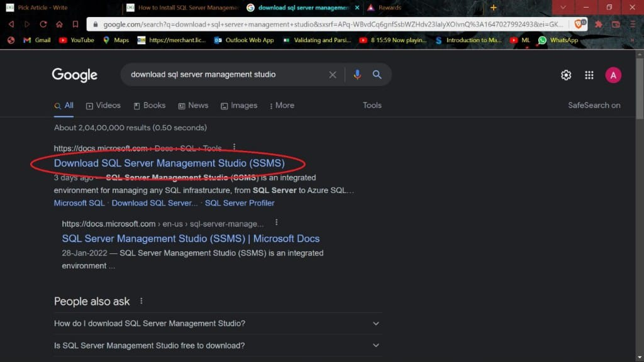
Task: Select the Books results filter
Action: coord(150,106)
